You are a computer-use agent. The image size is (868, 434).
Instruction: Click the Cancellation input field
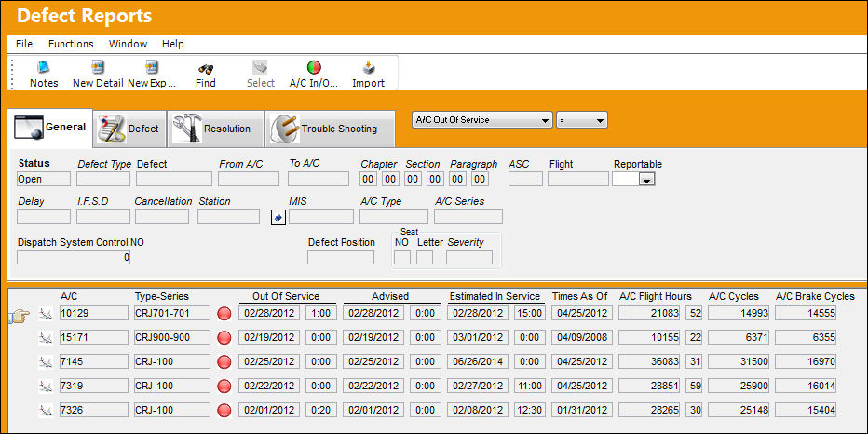coord(162,216)
